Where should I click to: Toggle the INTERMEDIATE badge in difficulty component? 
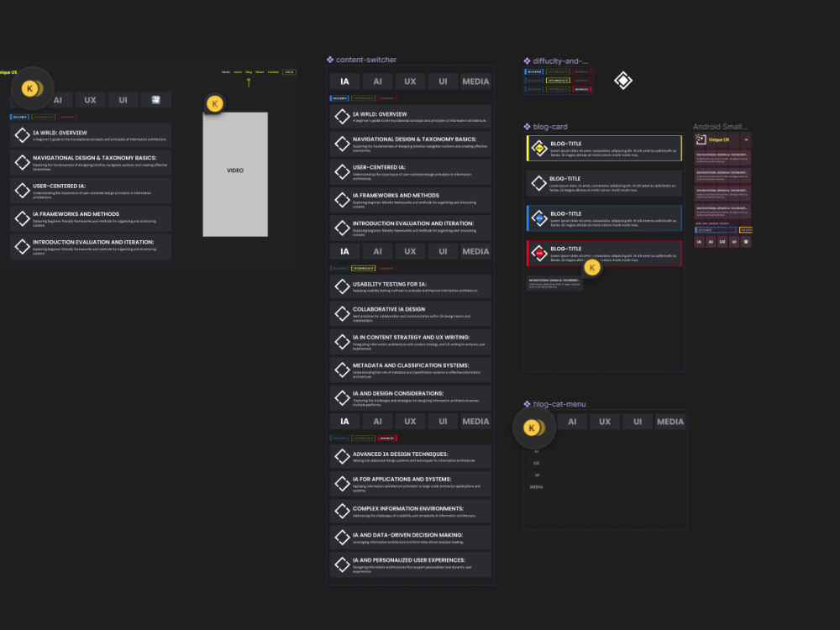(558, 80)
